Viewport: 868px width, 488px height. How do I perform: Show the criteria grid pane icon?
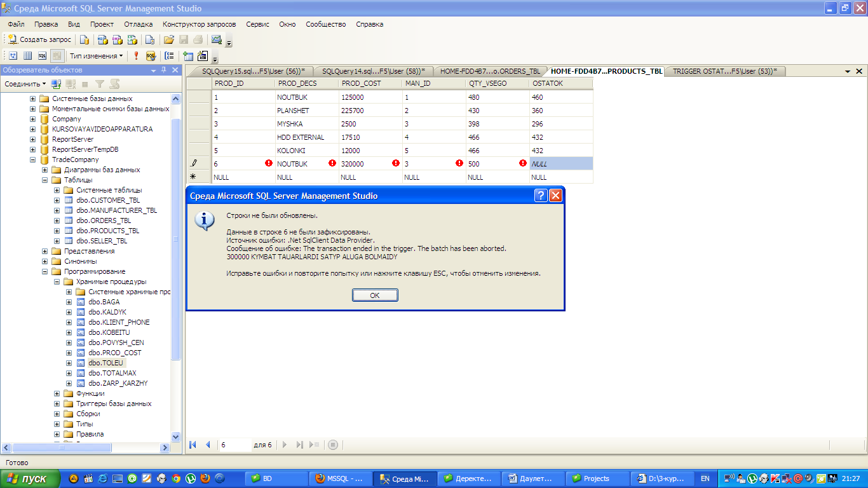(27, 56)
